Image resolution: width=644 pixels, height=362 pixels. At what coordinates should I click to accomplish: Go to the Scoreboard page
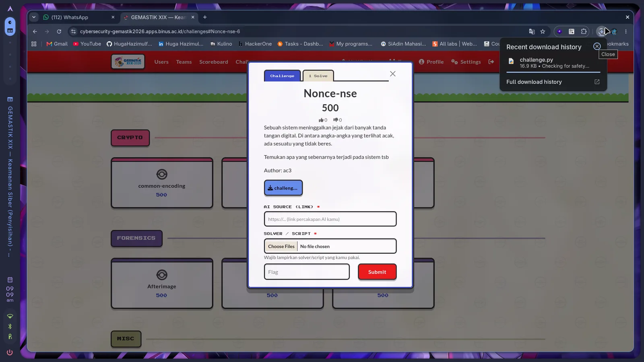[x=214, y=62]
